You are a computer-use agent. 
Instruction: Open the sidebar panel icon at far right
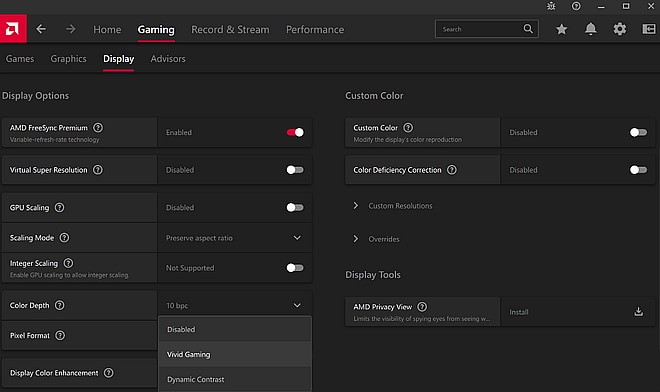click(x=649, y=29)
